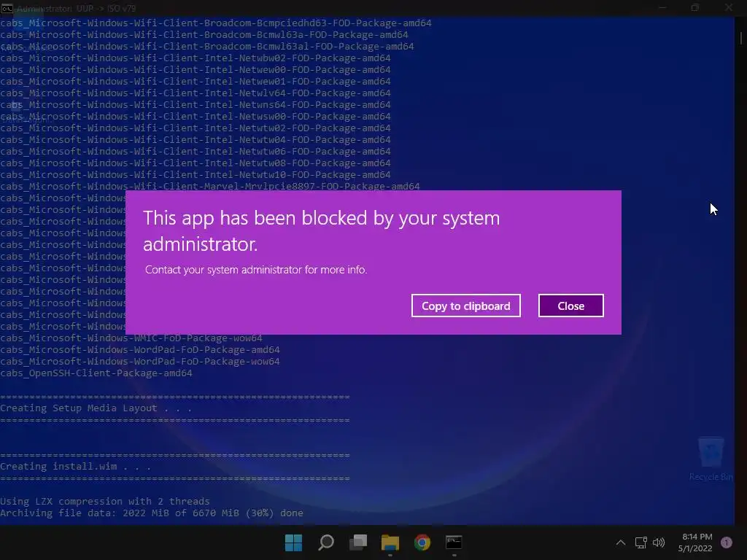This screenshot has height=560, width=747.
Task: Open File Explorer from the taskbar
Action: coord(390,542)
